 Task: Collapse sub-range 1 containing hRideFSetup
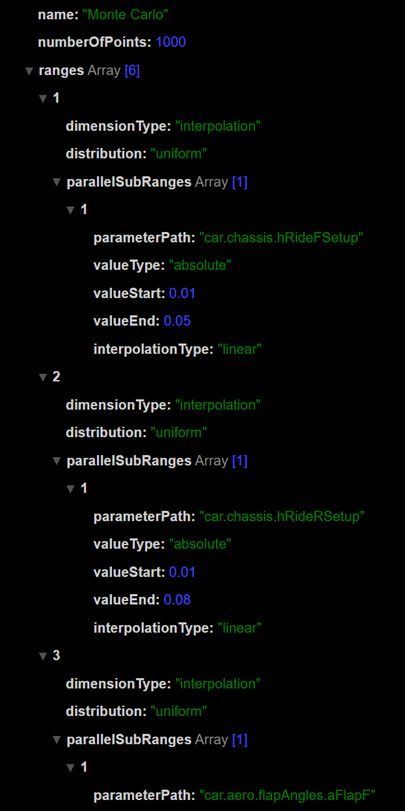click(71, 211)
